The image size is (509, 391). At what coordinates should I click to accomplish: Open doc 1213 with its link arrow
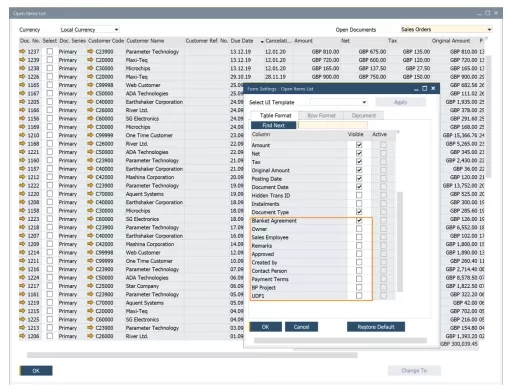click(22, 328)
